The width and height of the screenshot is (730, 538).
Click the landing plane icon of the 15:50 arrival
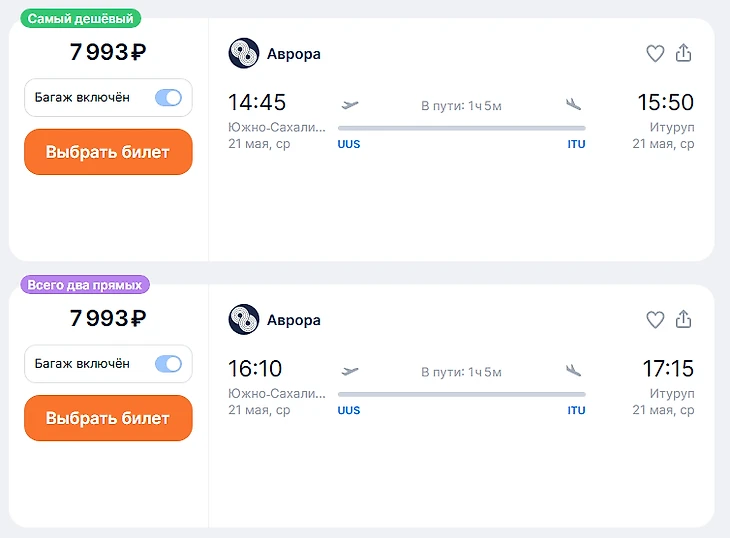pos(573,104)
